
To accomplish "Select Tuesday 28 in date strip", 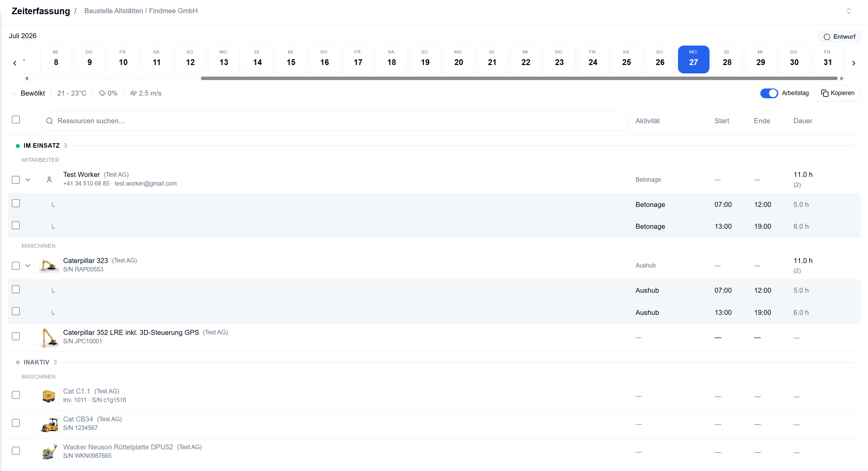I will coord(727,59).
